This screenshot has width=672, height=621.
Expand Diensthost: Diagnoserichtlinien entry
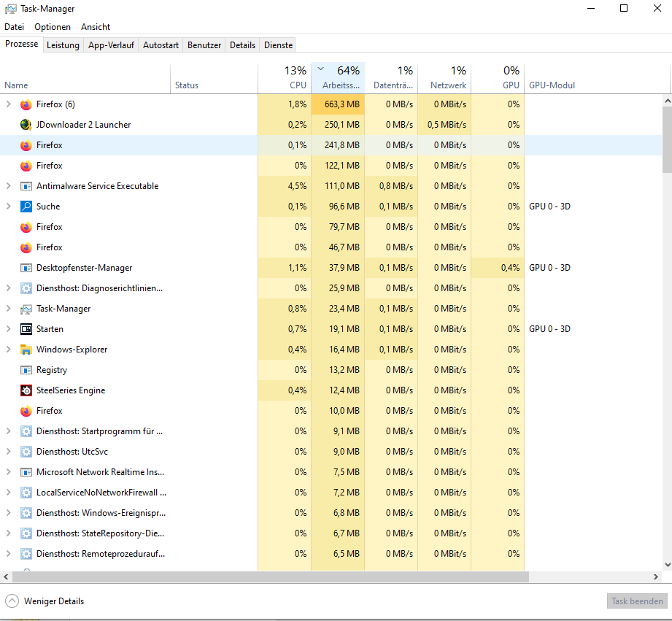8,288
